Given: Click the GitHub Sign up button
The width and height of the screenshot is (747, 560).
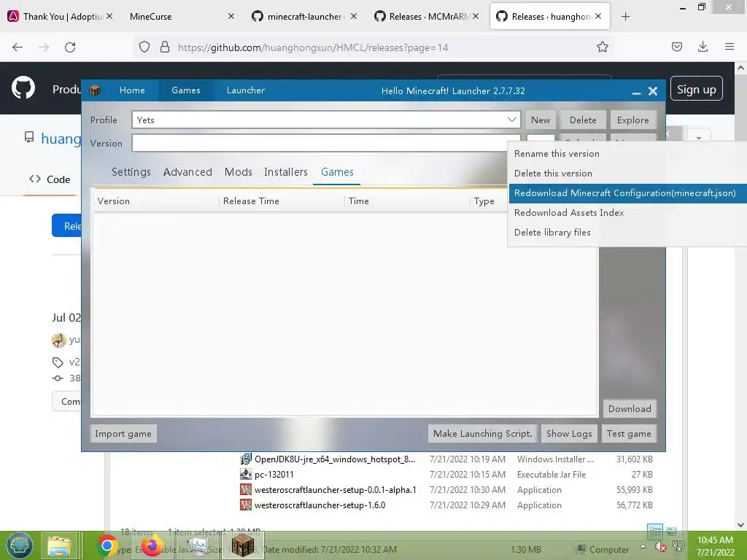Looking at the screenshot, I should click(x=696, y=88).
